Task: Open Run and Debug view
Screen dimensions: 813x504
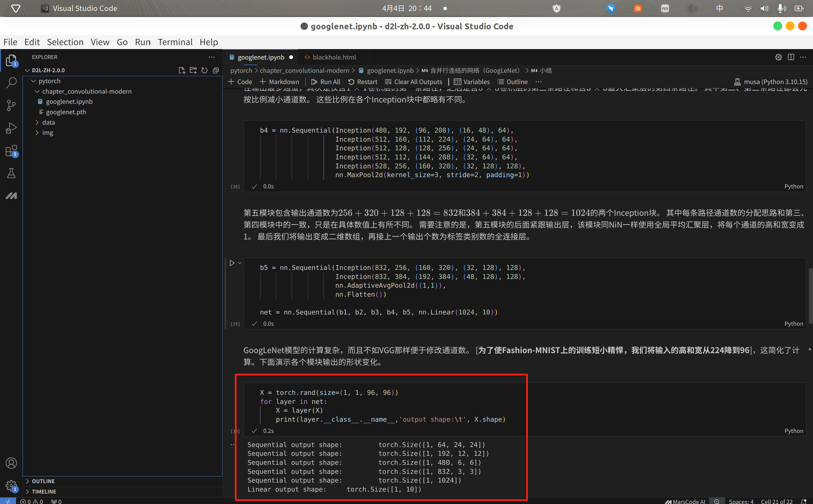Action: pos(11,128)
